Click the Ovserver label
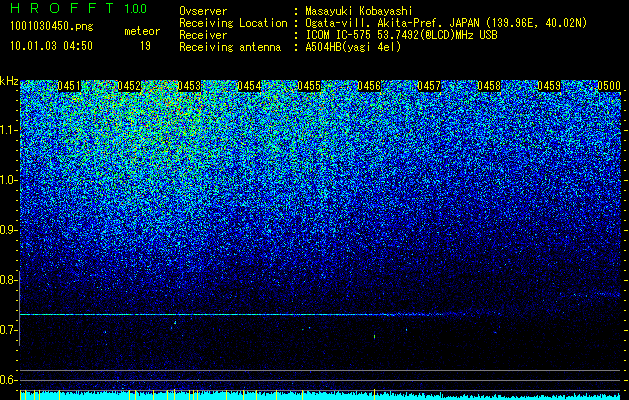 pyautogui.click(x=203, y=11)
